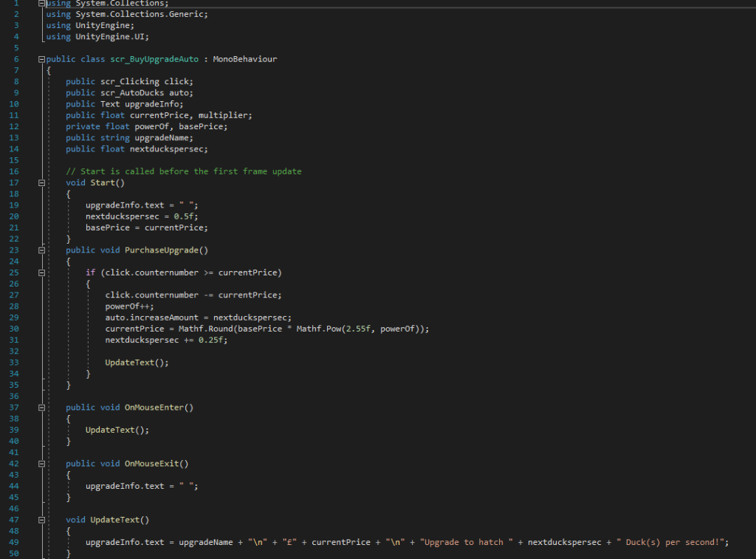
Task: Click line number 12 in the gutter
Action: [x=16, y=126]
